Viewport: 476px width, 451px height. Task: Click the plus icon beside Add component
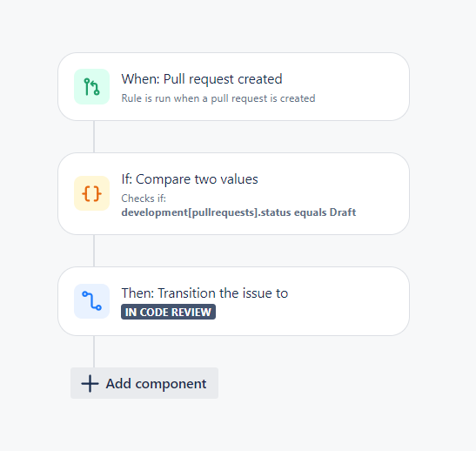pos(90,383)
